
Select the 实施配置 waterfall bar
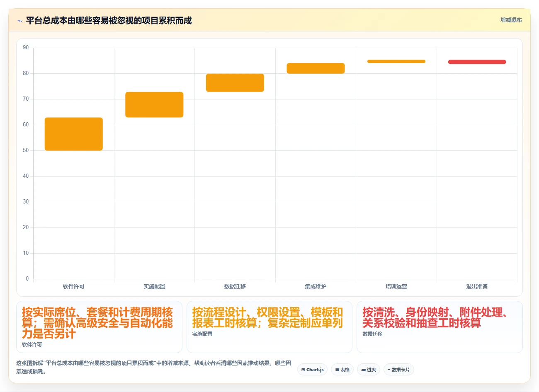154,104
